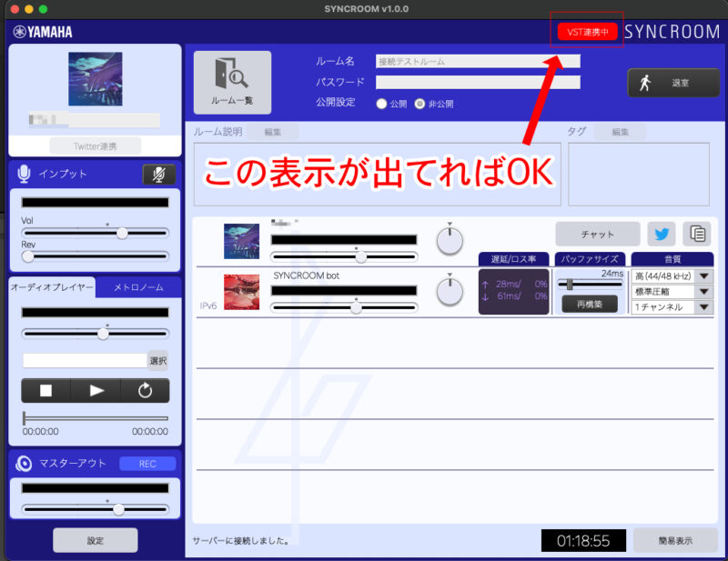Click the session timer 01:18:55
728x561 pixels.
pyautogui.click(x=583, y=541)
